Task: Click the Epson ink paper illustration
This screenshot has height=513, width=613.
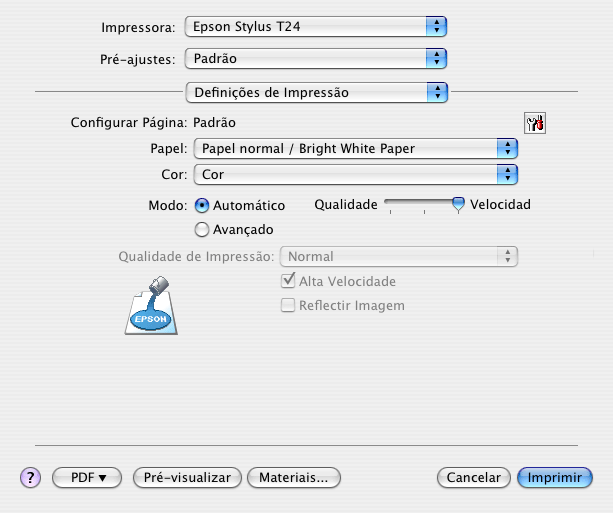Action: 151,305
